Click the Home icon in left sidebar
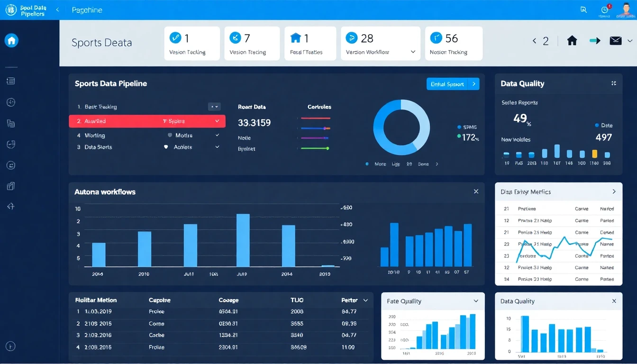The height and width of the screenshot is (364, 637). pos(11,41)
